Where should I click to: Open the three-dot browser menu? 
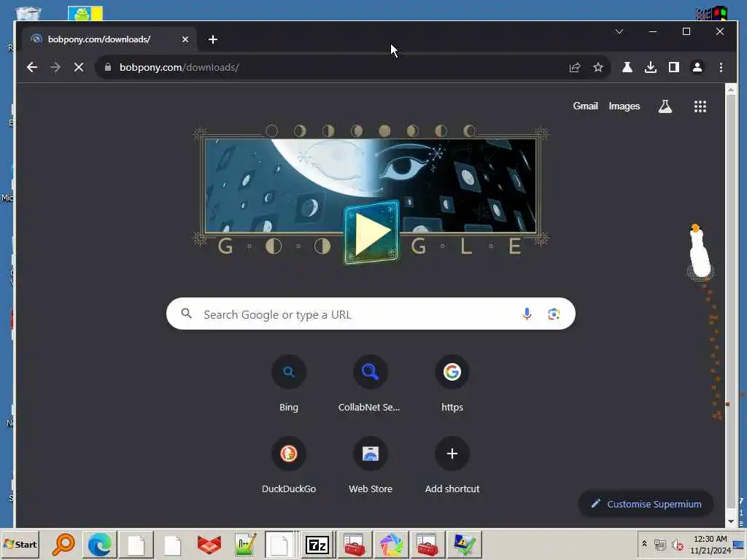coord(721,67)
